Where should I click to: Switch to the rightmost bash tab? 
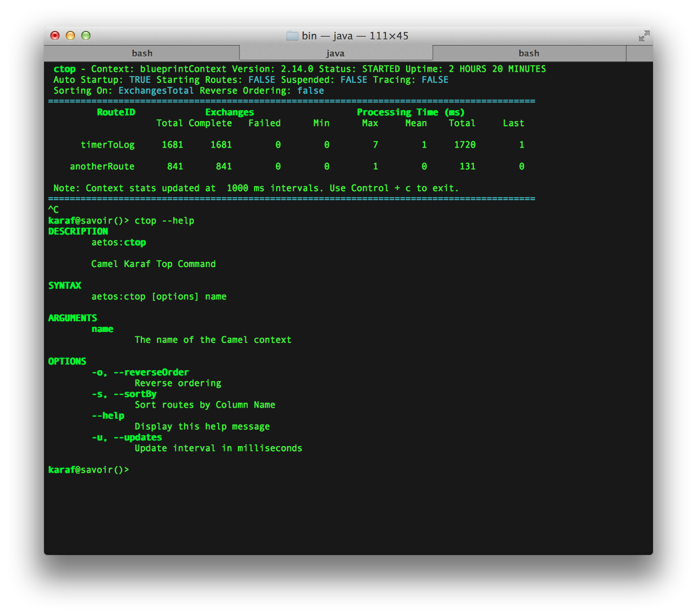click(x=528, y=53)
